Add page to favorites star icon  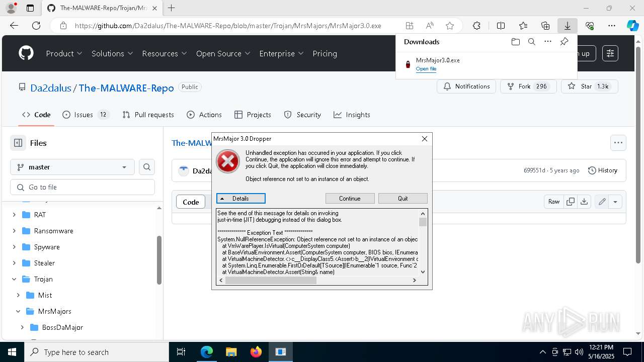pos(450,26)
